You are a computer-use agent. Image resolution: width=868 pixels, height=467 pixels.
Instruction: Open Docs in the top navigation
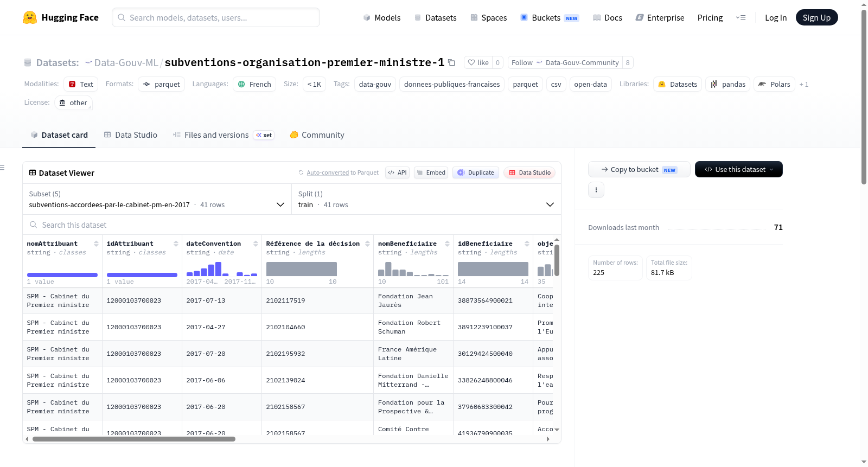coord(608,18)
